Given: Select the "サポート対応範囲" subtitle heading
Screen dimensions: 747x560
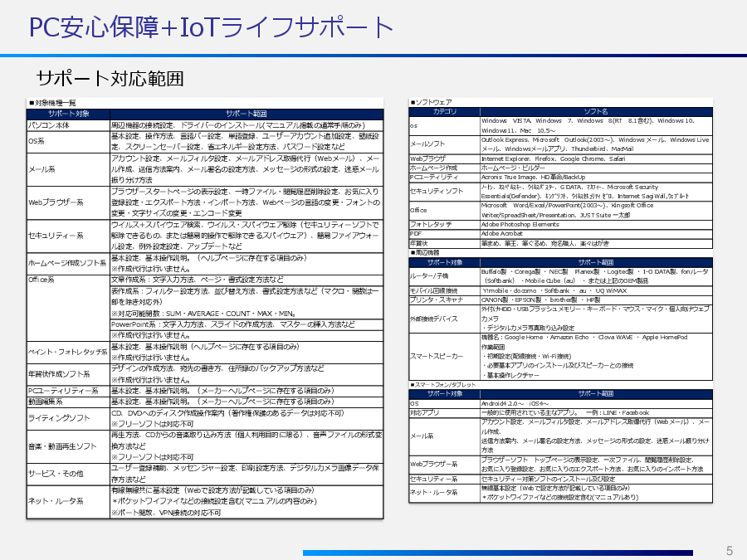Looking at the screenshot, I should coord(110,79).
